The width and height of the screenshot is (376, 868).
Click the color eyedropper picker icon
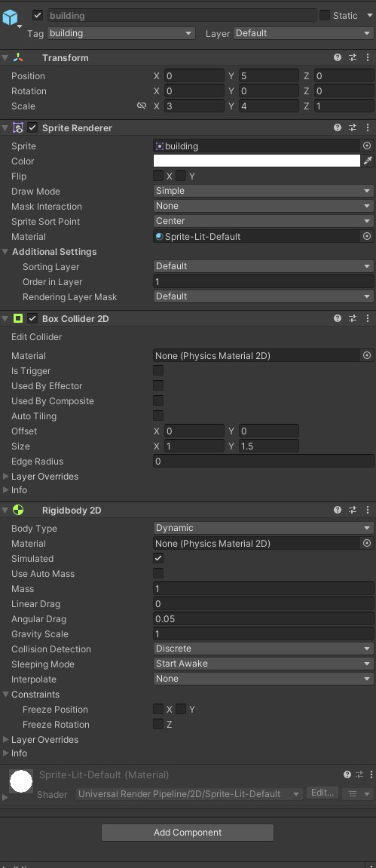[368, 161]
